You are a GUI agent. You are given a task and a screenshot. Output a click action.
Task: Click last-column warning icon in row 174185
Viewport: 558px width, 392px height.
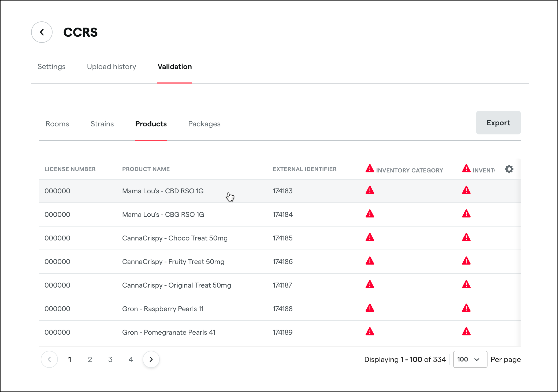point(466,237)
